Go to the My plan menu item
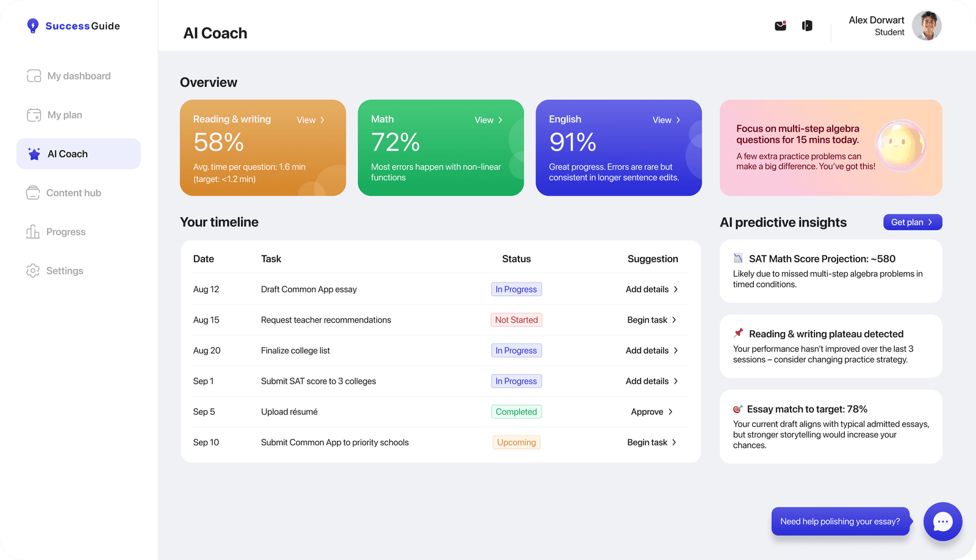 tap(65, 115)
